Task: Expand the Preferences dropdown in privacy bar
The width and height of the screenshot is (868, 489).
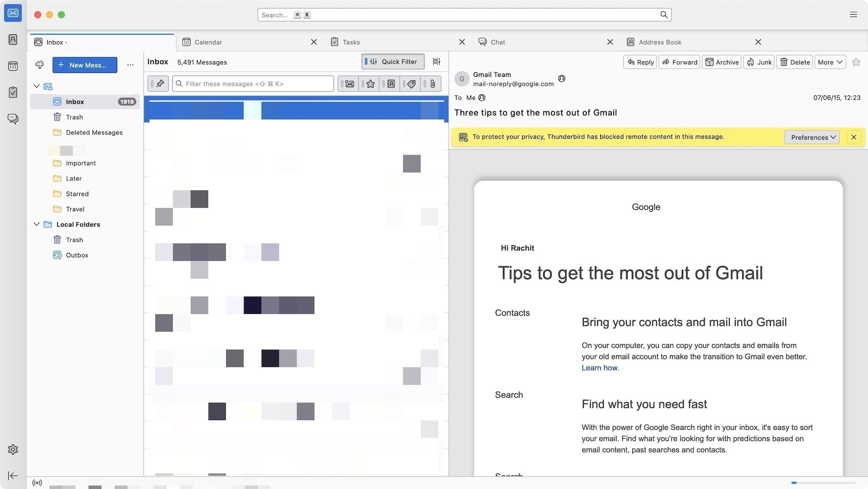Action: point(812,137)
